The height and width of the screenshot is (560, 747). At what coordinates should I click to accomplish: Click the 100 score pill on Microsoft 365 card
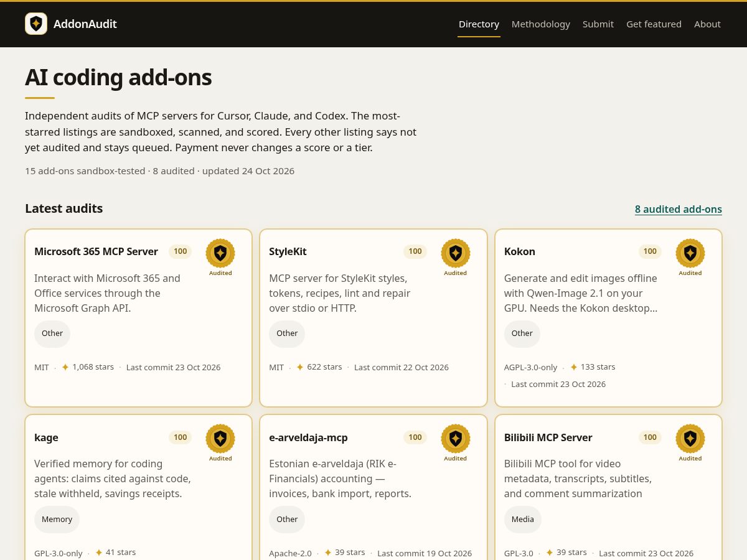coord(181,251)
